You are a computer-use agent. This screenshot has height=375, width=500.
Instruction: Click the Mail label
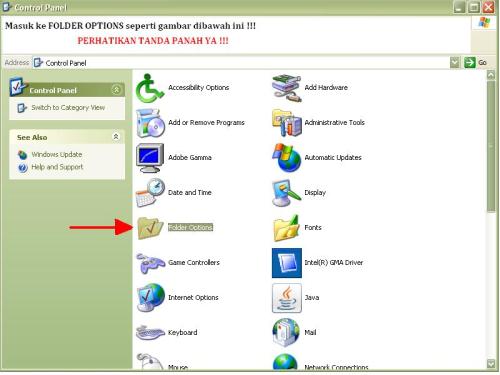pyautogui.click(x=310, y=333)
